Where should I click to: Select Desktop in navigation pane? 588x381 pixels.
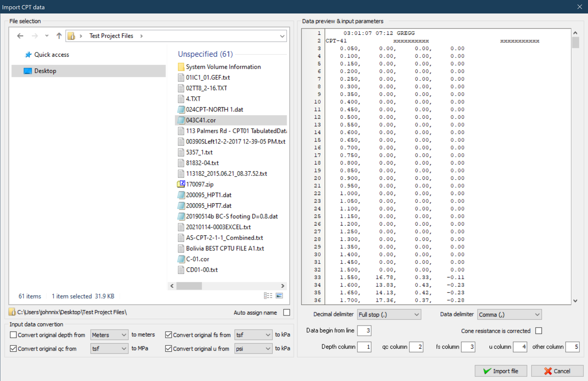[x=88, y=71]
